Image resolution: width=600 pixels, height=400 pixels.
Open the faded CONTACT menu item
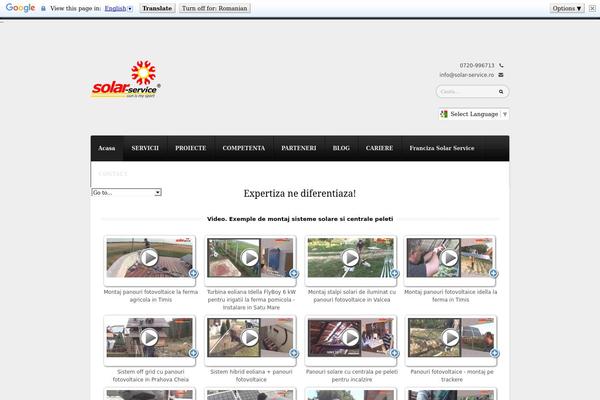coord(113,174)
